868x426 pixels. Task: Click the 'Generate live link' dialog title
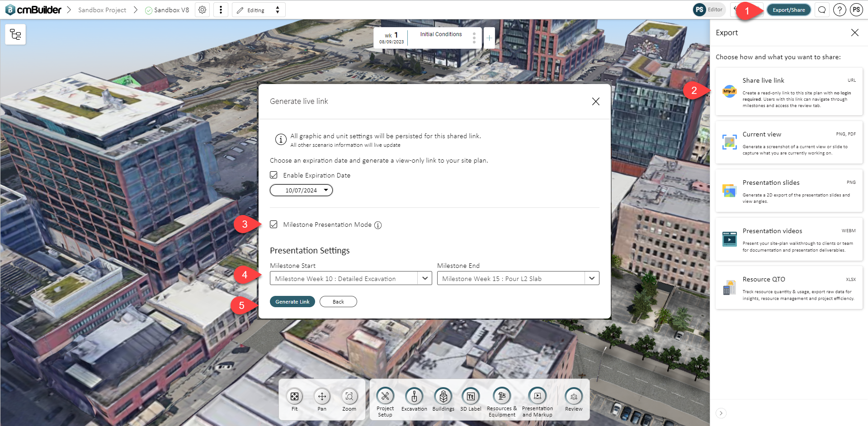(299, 102)
